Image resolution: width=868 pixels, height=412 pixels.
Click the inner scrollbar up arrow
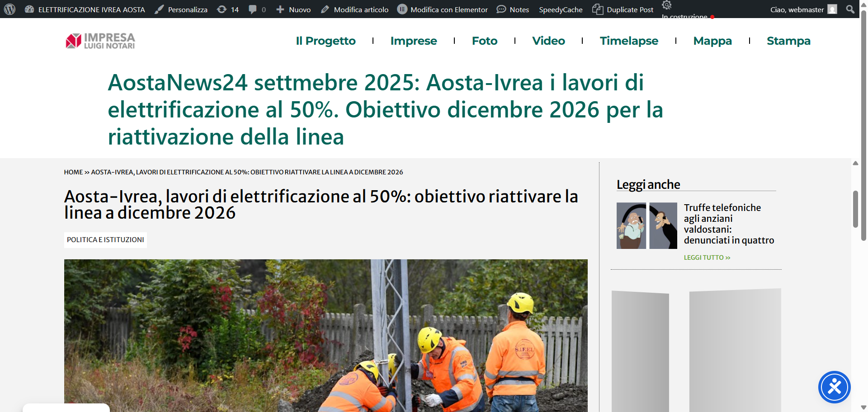[x=855, y=163]
